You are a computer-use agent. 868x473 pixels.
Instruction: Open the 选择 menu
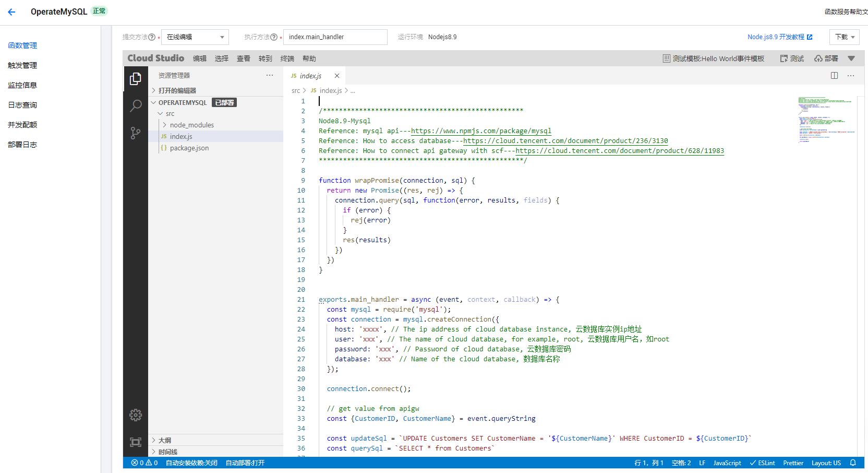[x=222, y=58]
